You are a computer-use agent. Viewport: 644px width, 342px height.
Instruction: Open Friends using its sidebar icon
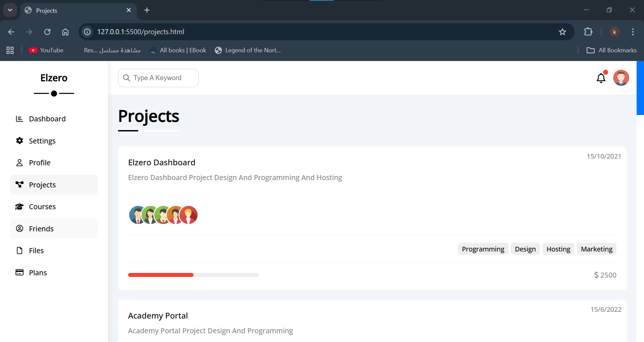tap(19, 228)
